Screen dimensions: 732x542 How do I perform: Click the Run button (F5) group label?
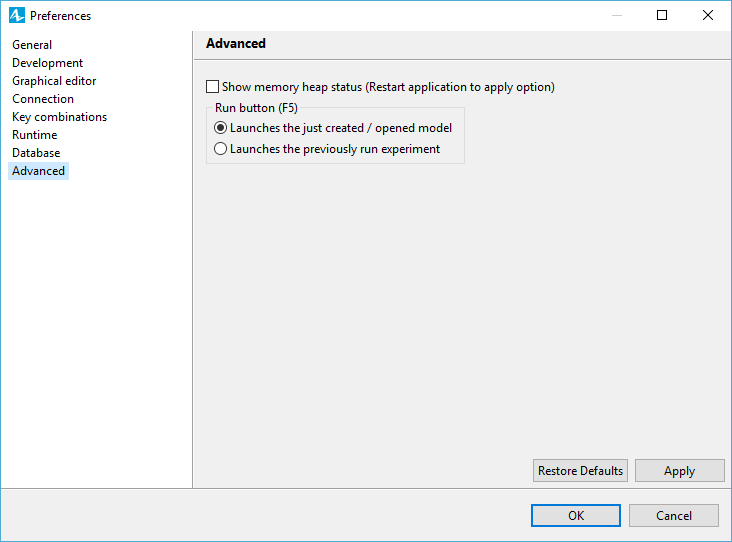click(256, 108)
